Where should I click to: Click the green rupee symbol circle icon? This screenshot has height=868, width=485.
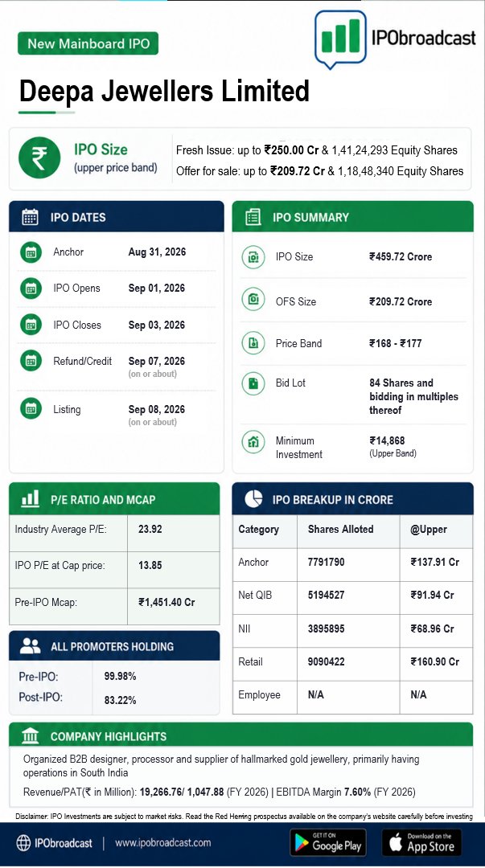coord(39,158)
